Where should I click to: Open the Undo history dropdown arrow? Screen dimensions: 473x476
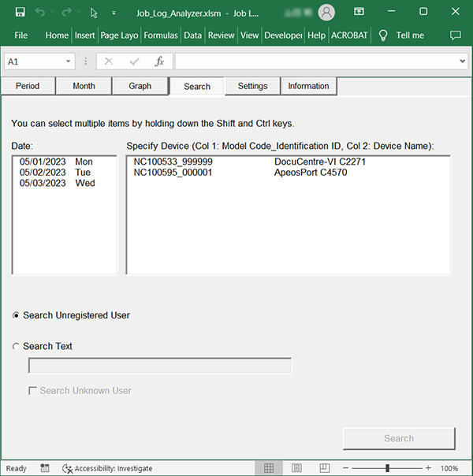coord(52,12)
